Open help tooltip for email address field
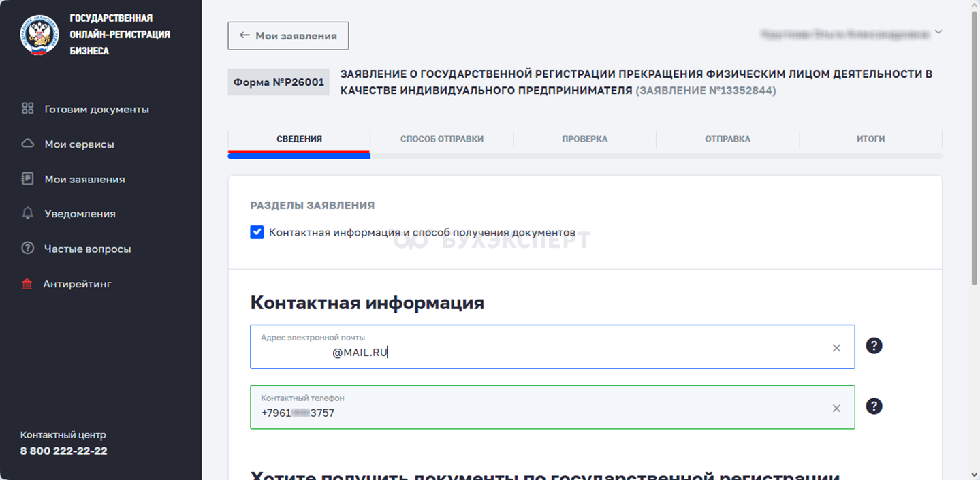Image resolution: width=980 pixels, height=480 pixels. click(x=874, y=346)
